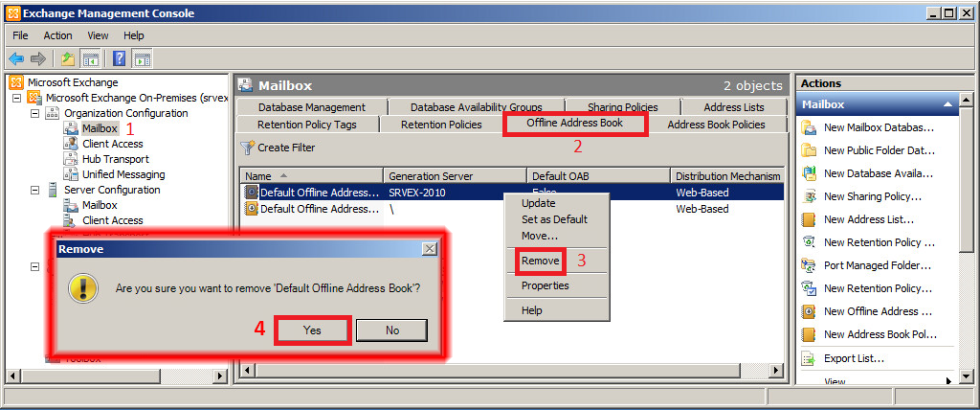
Task: Confirm removal with the Yes button
Action: (x=312, y=330)
